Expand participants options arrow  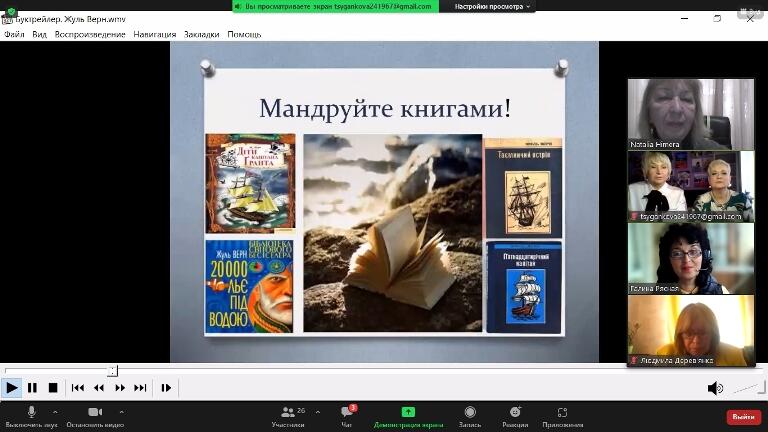(318, 412)
